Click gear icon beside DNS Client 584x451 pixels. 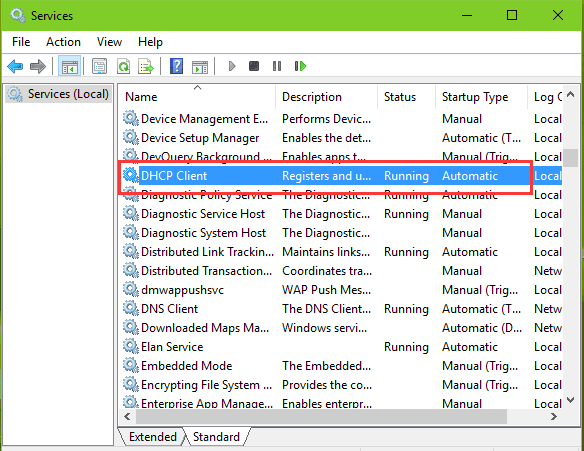pos(131,309)
